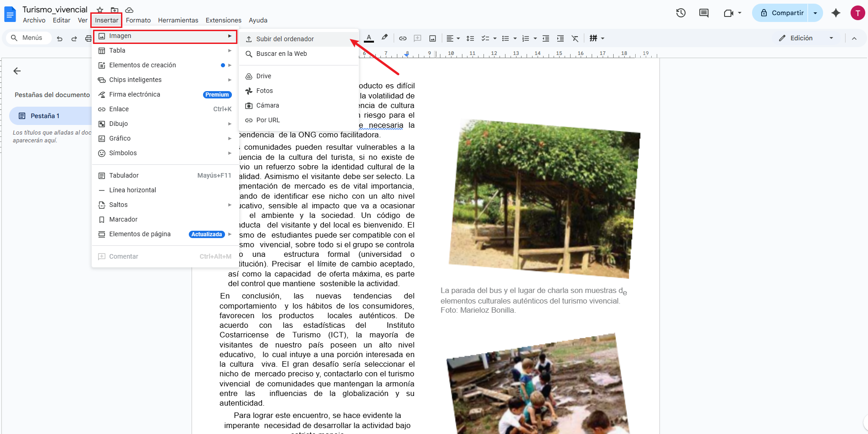868x434 pixels.
Task: Open the text color swatch
Action: tap(368, 38)
